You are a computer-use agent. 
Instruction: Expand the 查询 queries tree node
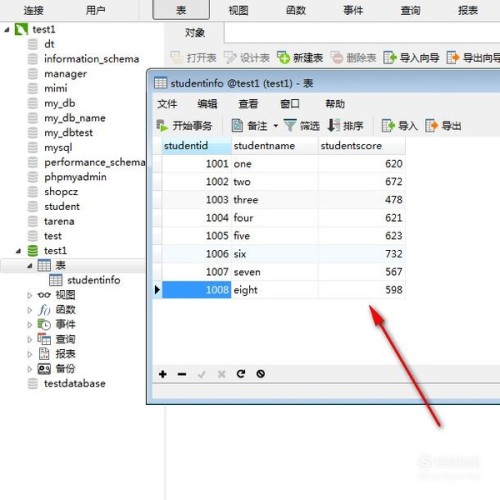pos(30,339)
